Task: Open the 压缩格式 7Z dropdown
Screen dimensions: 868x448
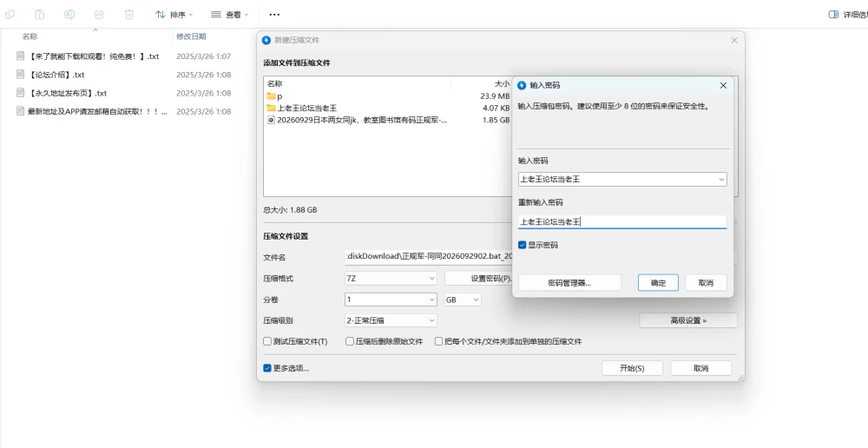Action: coord(391,279)
